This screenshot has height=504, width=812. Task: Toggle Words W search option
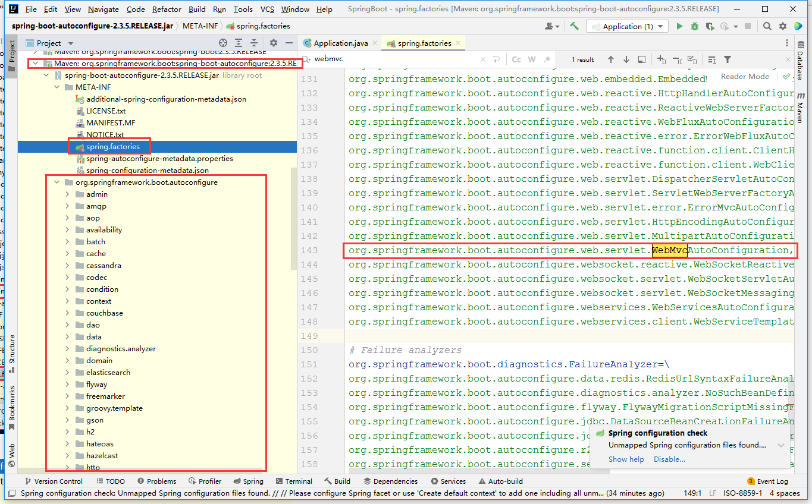(x=532, y=59)
